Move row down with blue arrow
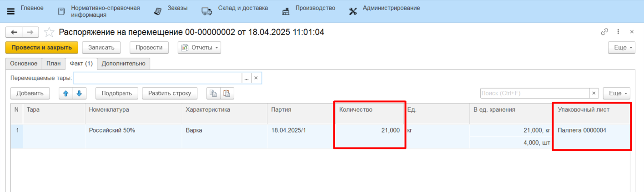This screenshot has width=644, height=192. pos(79,94)
